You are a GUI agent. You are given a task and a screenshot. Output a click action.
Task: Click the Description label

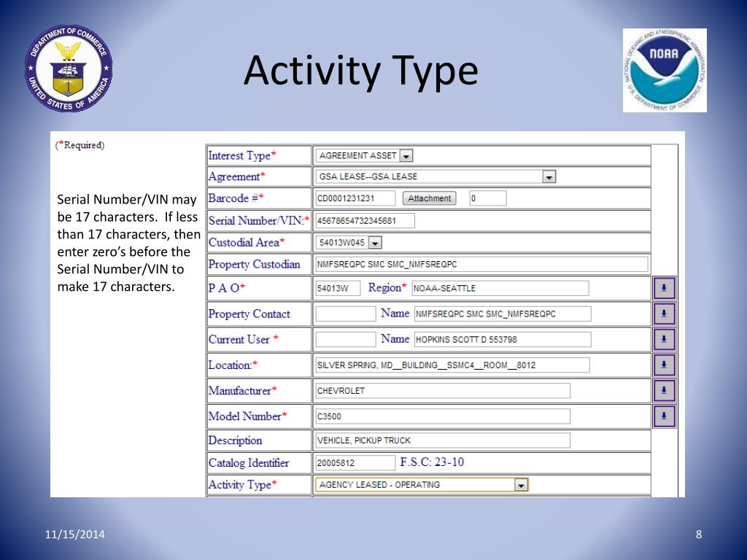click(236, 440)
